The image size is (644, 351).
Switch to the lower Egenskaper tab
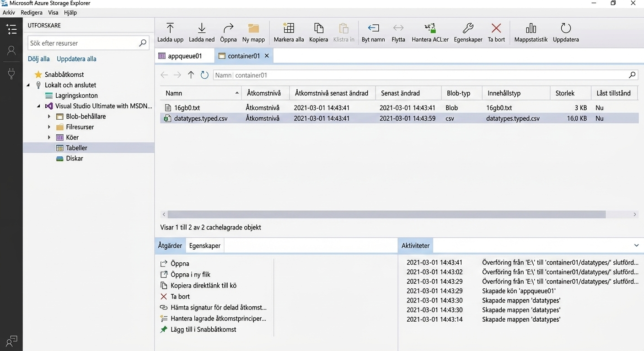(205, 245)
